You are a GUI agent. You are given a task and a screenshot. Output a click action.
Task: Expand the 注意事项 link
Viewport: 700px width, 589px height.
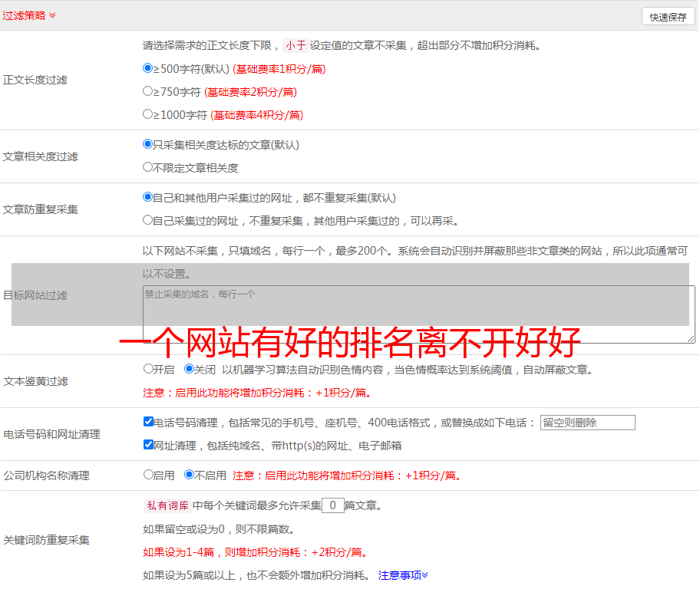click(x=403, y=575)
